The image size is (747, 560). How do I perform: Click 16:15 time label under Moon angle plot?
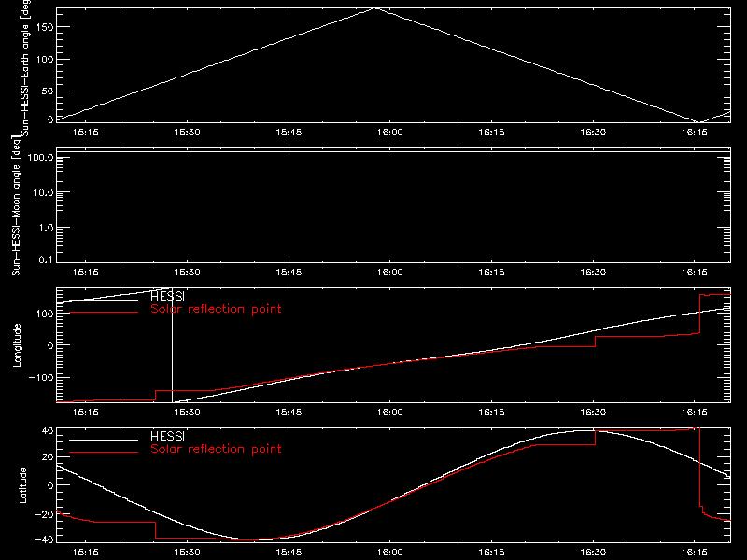[491, 273]
